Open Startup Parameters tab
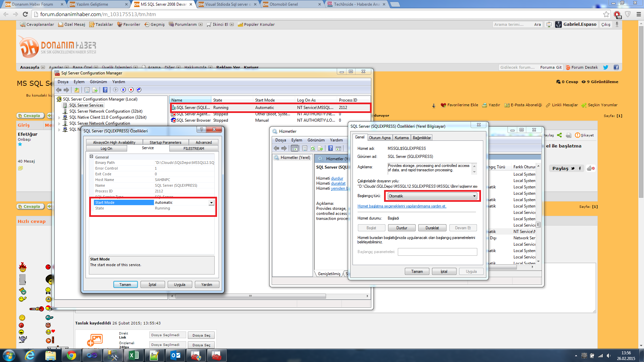The width and height of the screenshot is (644, 362). coord(165,142)
